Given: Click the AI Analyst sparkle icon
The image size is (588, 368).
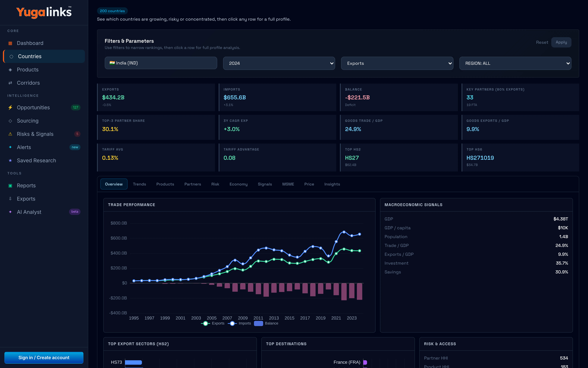Looking at the screenshot, I should (10, 212).
